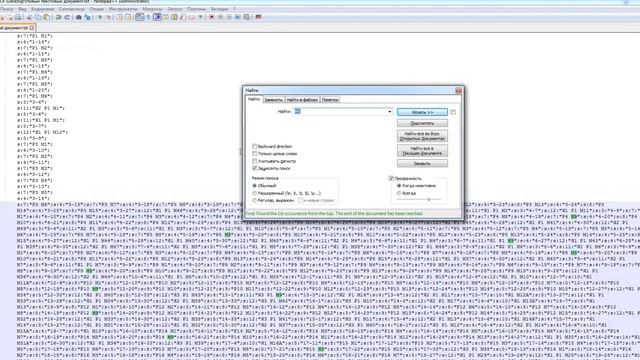640x360 pixels.
Task: Toggle synchronized vertical scrolling icon
Action: pos(119,17)
